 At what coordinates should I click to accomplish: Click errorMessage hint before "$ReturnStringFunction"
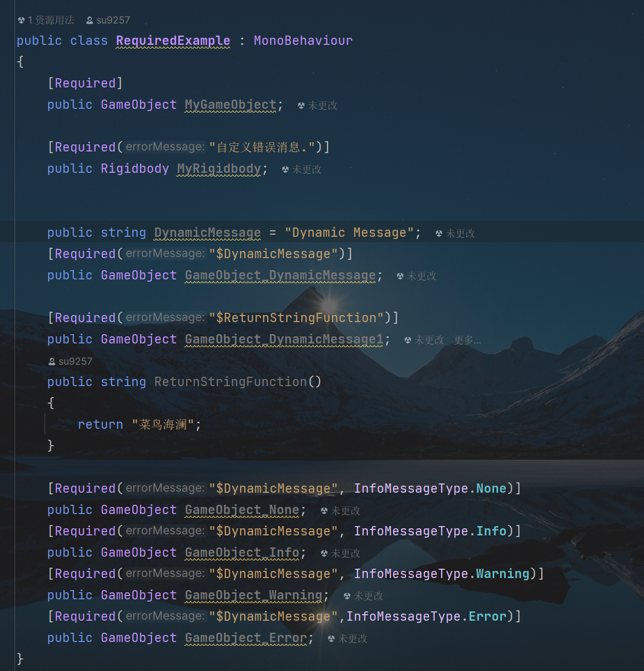click(165, 318)
